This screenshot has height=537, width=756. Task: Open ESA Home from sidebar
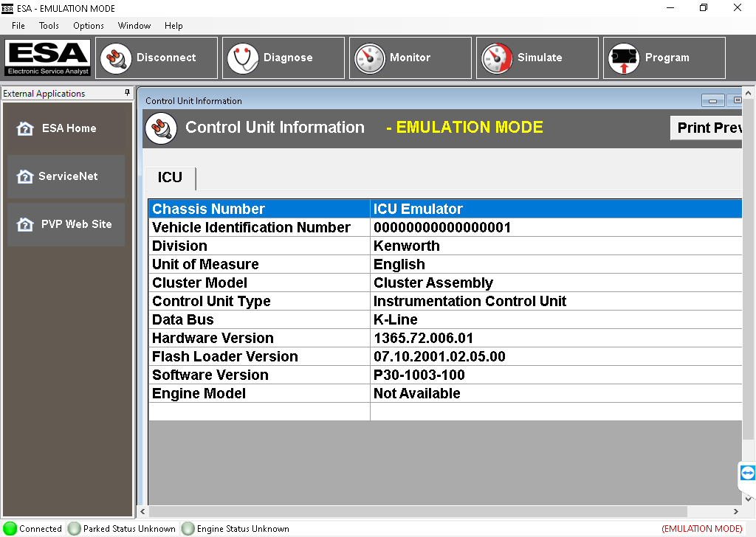pos(65,128)
